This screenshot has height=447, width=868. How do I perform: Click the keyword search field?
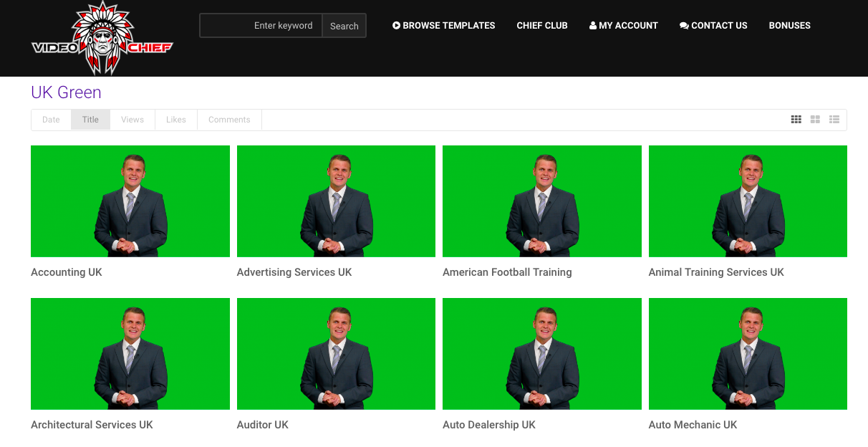pyautogui.click(x=261, y=26)
